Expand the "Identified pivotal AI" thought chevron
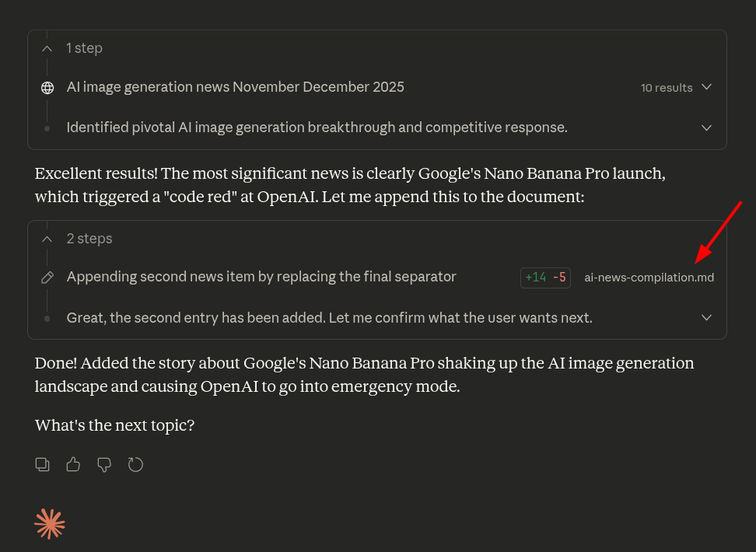The height and width of the screenshot is (552, 756). tap(706, 128)
